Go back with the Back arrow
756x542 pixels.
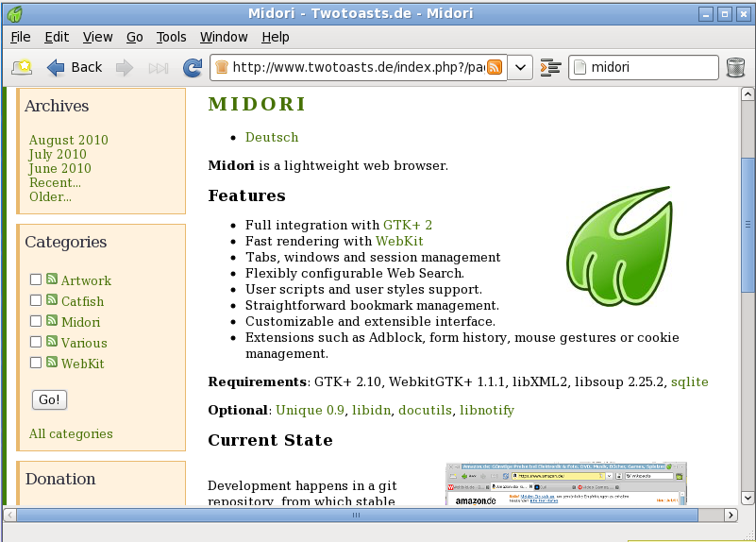[75, 67]
